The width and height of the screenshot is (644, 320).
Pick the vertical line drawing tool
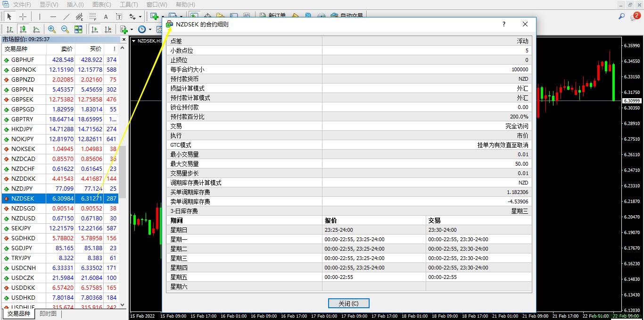[40, 17]
